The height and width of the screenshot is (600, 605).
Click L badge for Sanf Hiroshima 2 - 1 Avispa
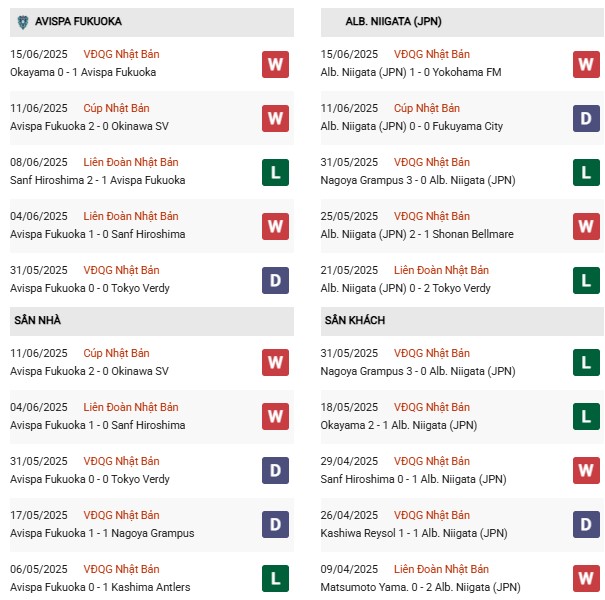(x=275, y=172)
